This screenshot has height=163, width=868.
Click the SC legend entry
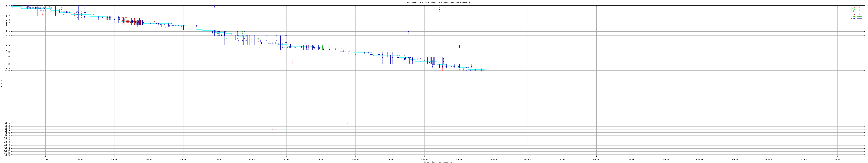tap(854, 14)
